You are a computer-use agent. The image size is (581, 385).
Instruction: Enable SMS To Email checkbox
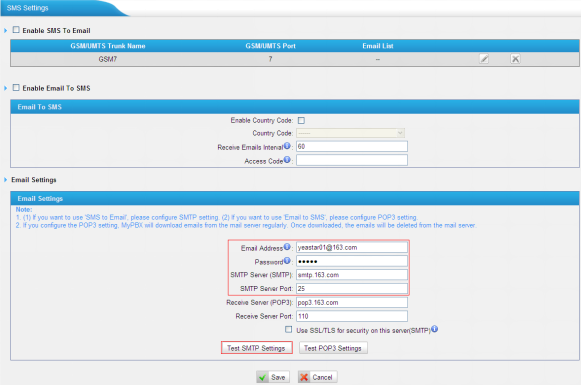(x=16, y=30)
